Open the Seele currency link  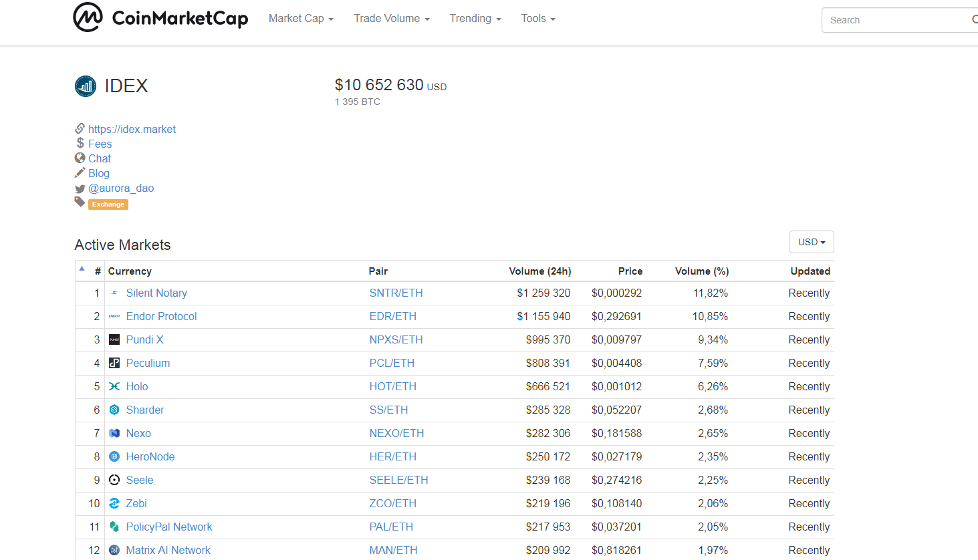(140, 480)
